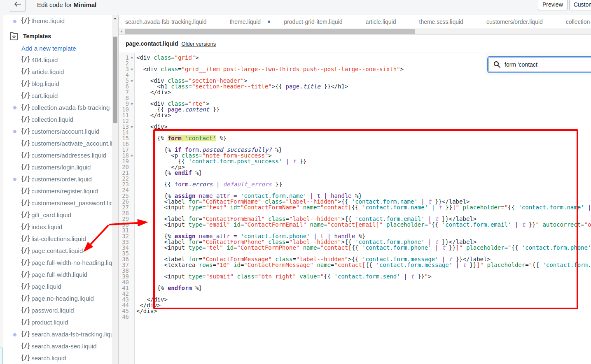Click the code icon beside cart.liquid
Image resolution: width=591 pixels, height=364 pixels.
click(26, 95)
